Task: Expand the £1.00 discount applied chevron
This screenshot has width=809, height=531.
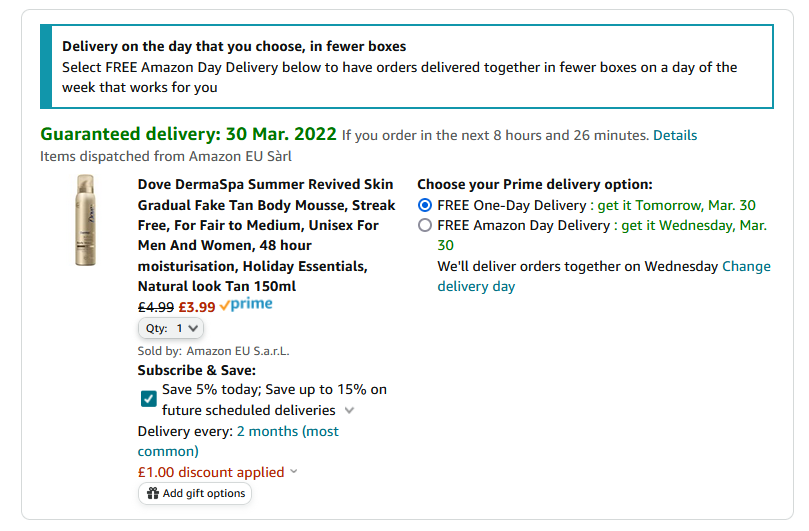Action: click(x=294, y=472)
